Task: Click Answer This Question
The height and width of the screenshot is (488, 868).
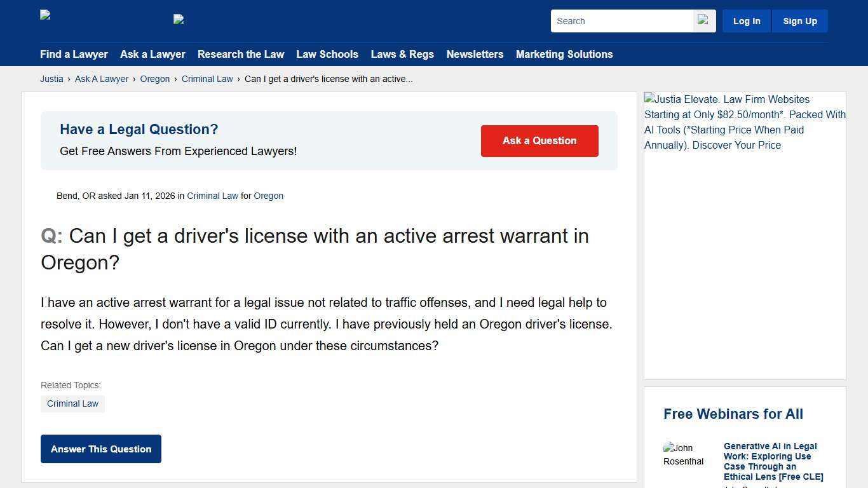Action: coord(100,449)
